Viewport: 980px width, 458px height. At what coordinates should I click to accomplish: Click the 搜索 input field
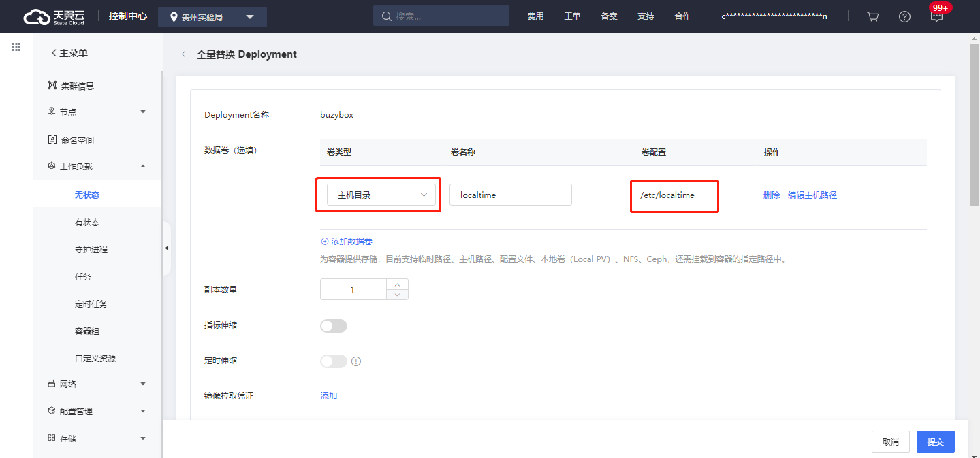point(441,16)
